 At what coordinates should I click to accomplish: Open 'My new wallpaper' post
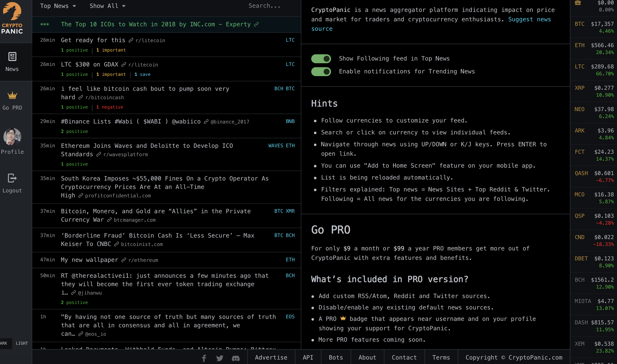(90, 260)
